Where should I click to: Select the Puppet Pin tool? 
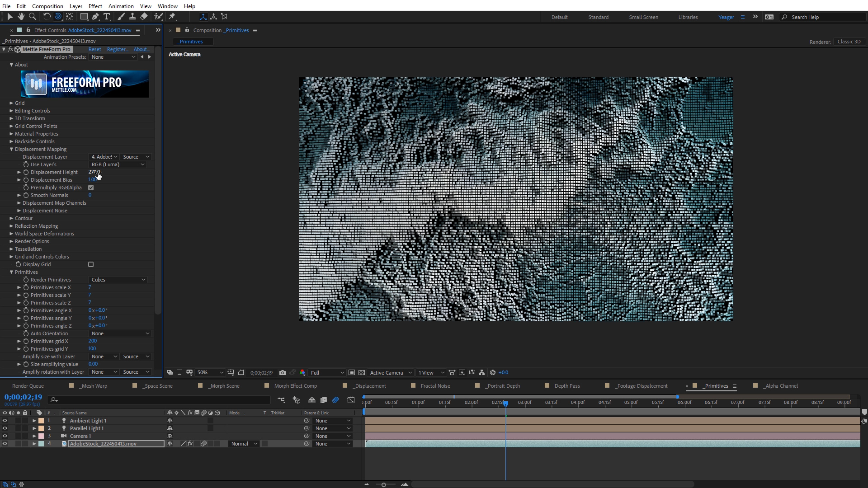point(172,17)
